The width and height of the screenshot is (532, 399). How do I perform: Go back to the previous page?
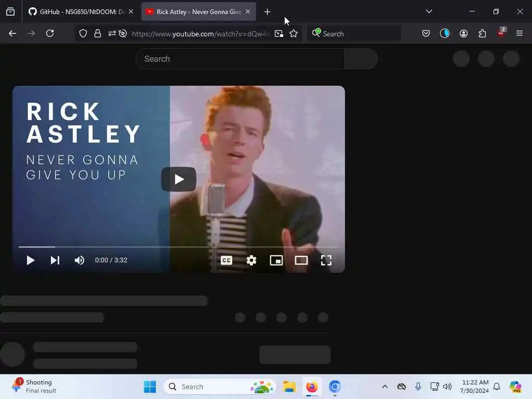click(12, 33)
